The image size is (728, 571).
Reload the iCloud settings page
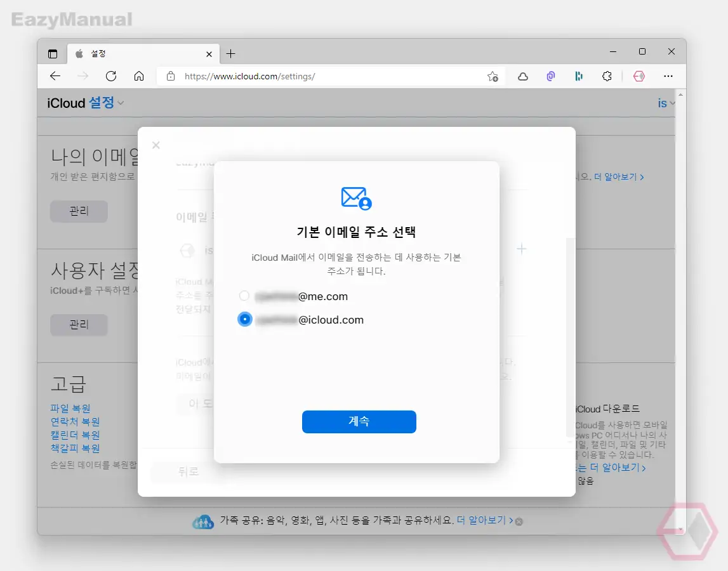(x=111, y=76)
